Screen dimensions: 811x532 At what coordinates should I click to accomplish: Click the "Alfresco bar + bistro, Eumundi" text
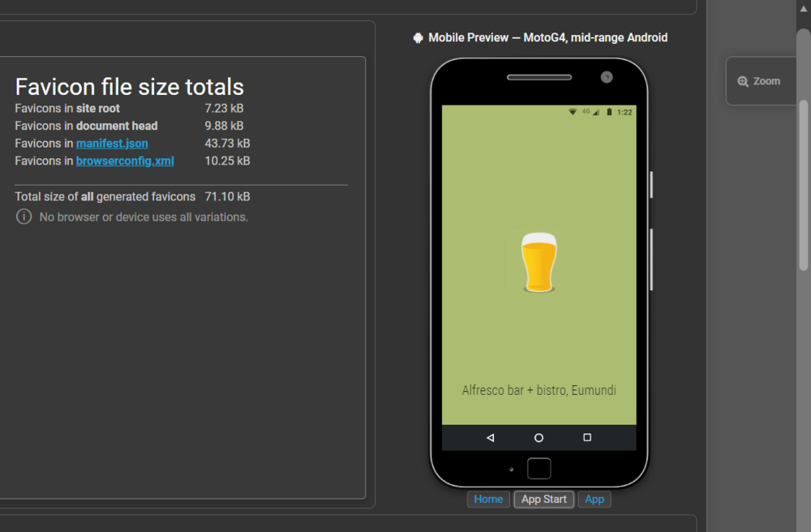[539, 390]
